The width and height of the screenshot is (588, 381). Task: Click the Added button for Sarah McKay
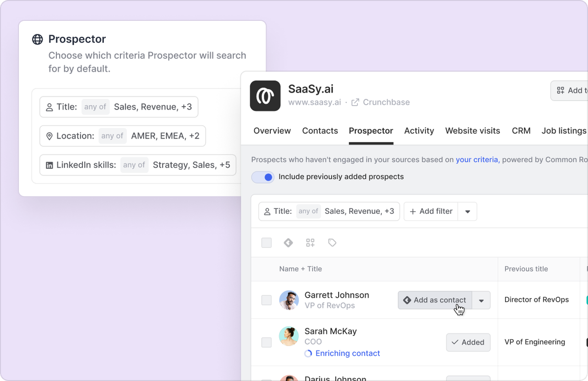[468, 342]
